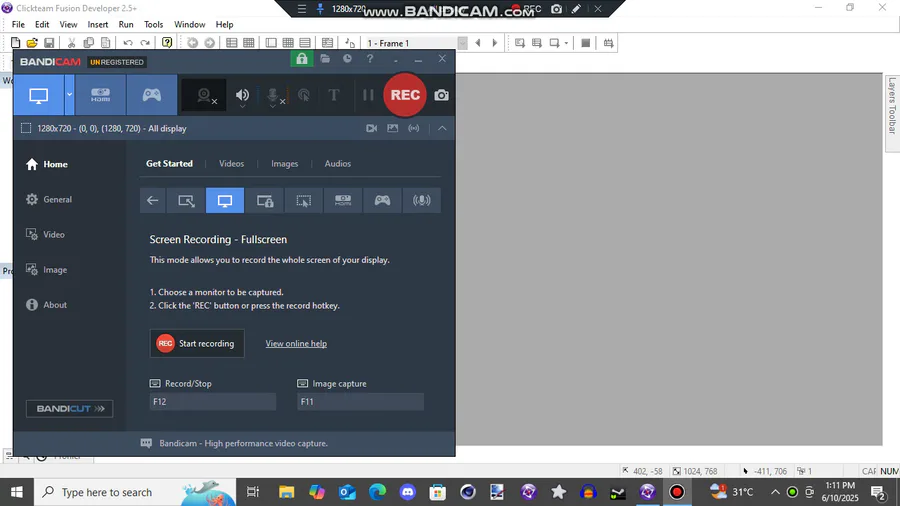
Task: Open Image settings in Bandicam sidebar
Action: [46, 270]
